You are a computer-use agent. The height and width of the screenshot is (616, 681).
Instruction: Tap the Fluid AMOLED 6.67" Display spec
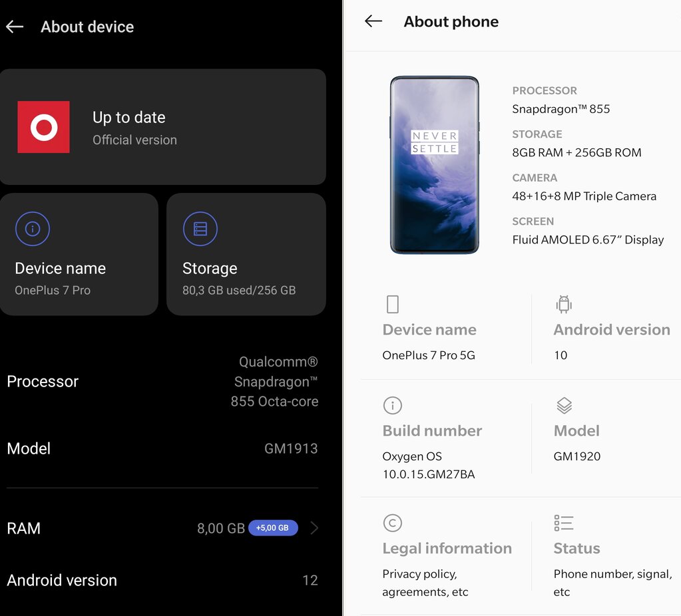click(x=588, y=239)
